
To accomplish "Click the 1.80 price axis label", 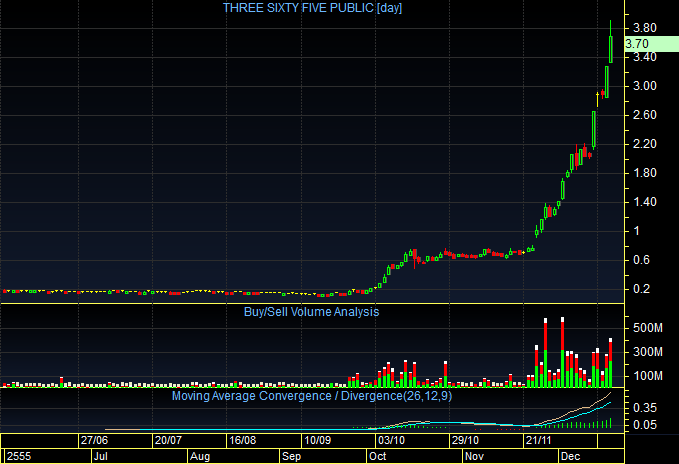I will click(644, 173).
